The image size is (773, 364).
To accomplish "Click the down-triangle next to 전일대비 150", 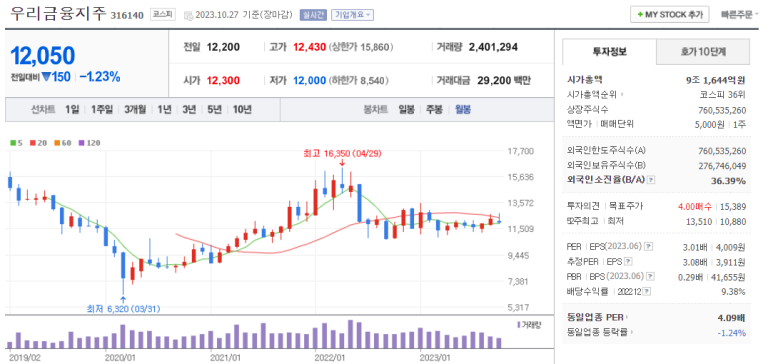I will tap(46, 77).
